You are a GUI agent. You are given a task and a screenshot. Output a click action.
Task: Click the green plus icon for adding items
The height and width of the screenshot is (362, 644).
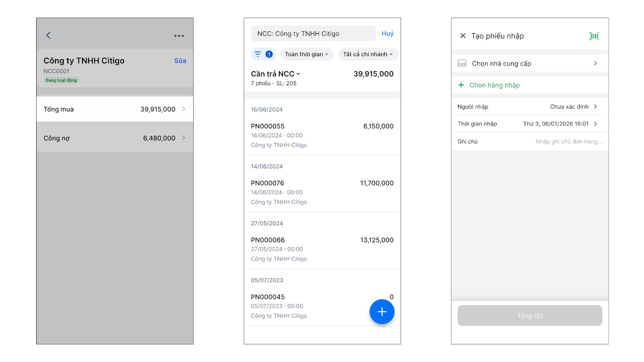click(461, 85)
